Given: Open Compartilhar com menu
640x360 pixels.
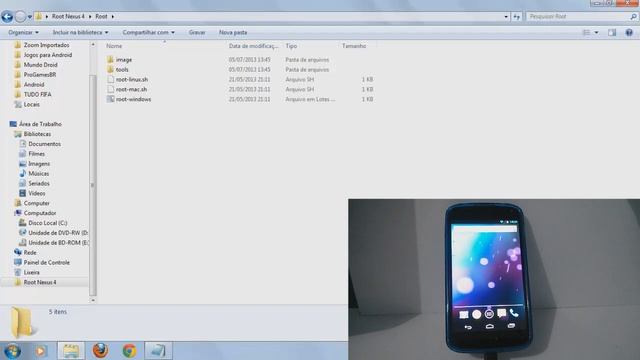Looking at the screenshot, I should pyautogui.click(x=149, y=32).
